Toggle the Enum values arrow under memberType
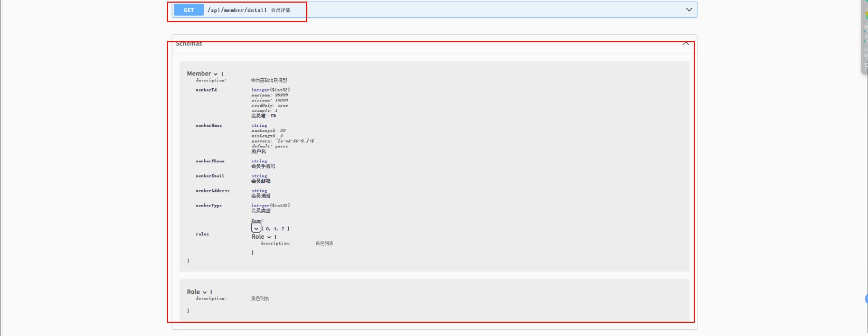This screenshot has height=336, width=868. (256, 228)
